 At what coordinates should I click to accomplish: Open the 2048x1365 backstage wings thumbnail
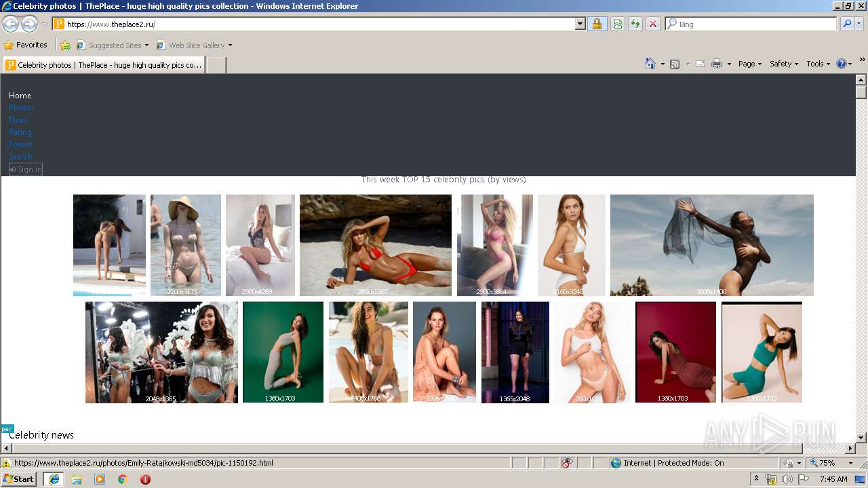(x=161, y=352)
